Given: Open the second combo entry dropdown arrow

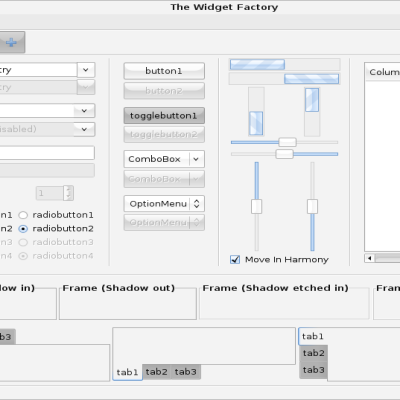Looking at the screenshot, I should [x=84, y=111].
